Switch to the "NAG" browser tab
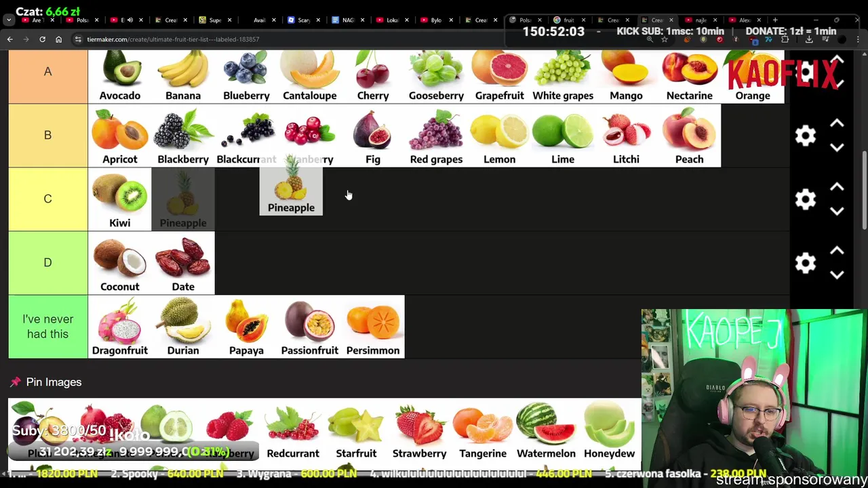The image size is (868, 488). click(x=348, y=20)
